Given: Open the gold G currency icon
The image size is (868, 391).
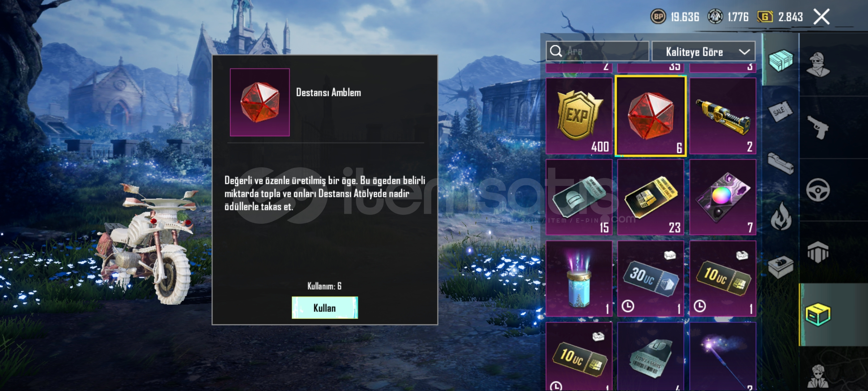Looking at the screenshot, I should tap(765, 17).
